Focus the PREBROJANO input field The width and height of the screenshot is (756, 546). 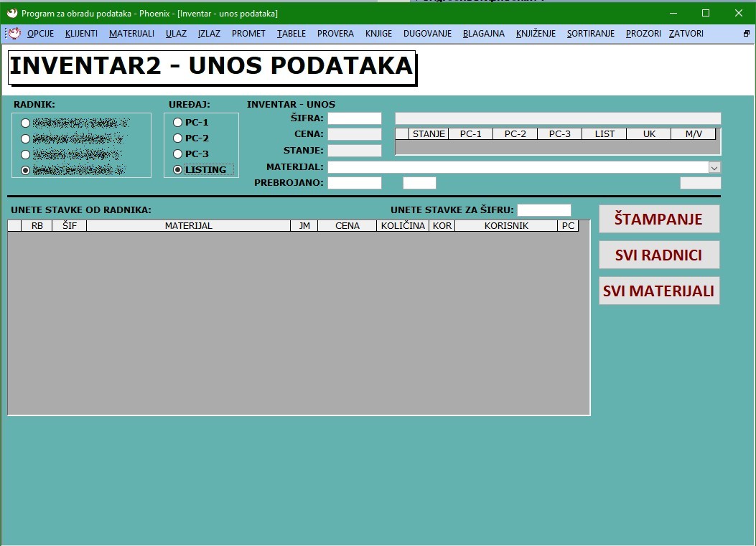[355, 183]
